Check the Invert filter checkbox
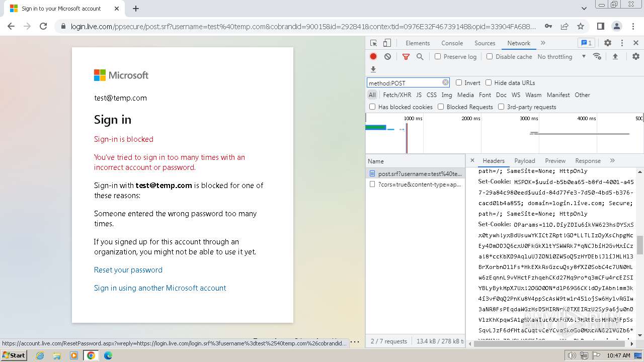 click(x=459, y=82)
